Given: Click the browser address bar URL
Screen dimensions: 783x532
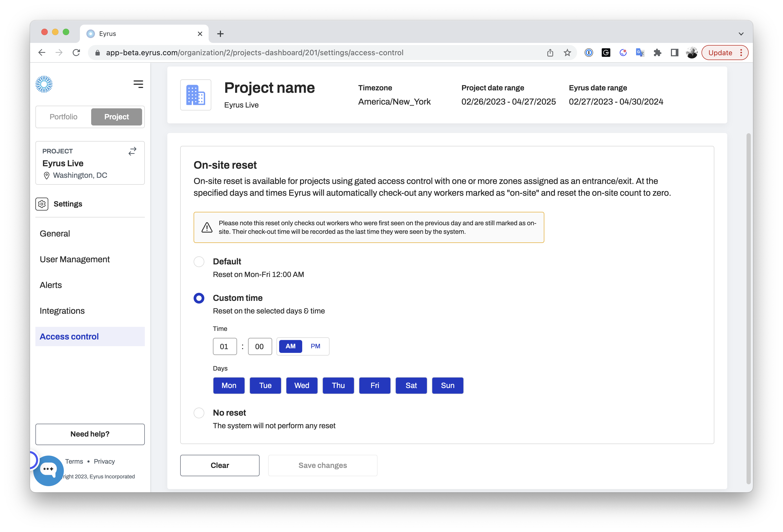Looking at the screenshot, I should pyautogui.click(x=254, y=53).
